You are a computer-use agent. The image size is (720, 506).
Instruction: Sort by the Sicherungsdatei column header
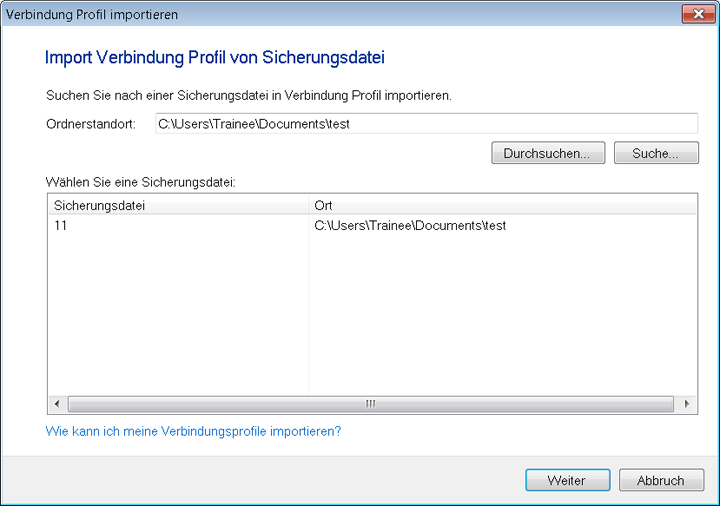point(100,205)
